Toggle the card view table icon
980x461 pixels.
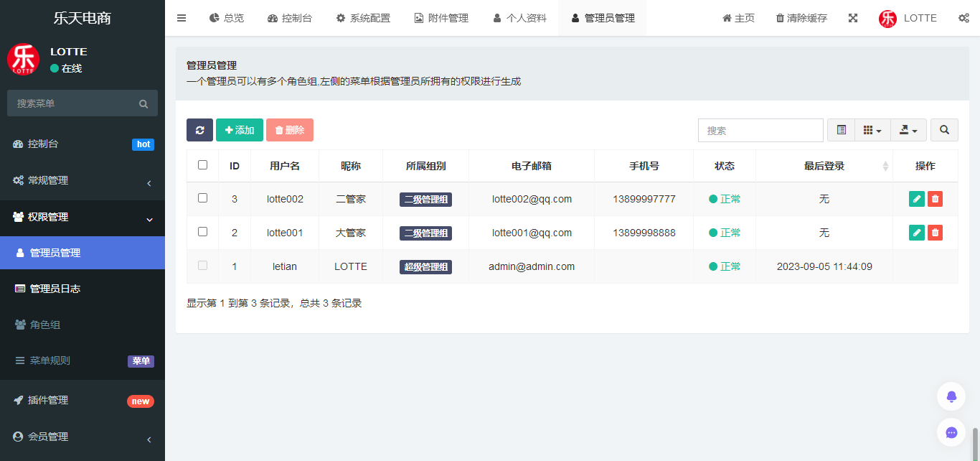[x=842, y=130]
